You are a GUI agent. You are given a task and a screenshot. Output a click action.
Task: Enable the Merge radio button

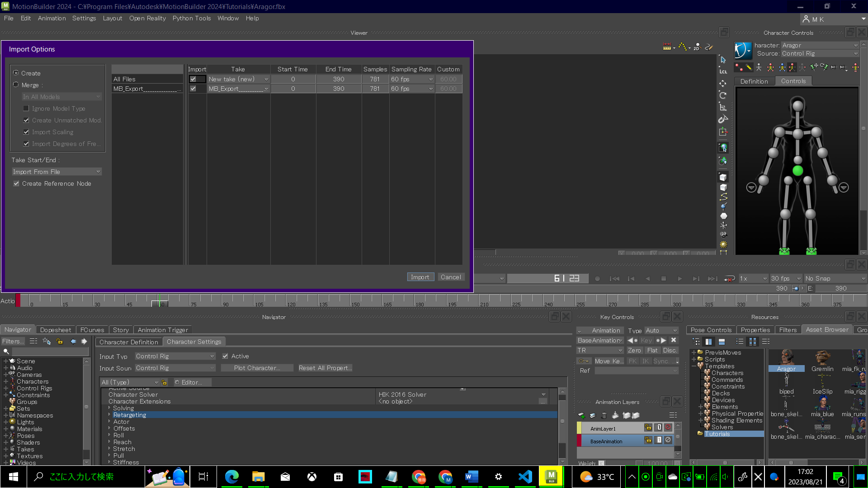click(16, 84)
